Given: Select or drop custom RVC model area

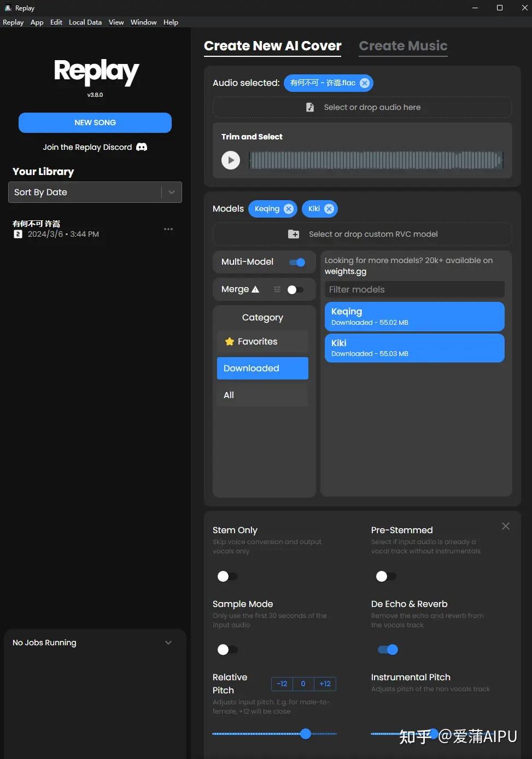Looking at the screenshot, I should pyautogui.click(x=363, y=234).
